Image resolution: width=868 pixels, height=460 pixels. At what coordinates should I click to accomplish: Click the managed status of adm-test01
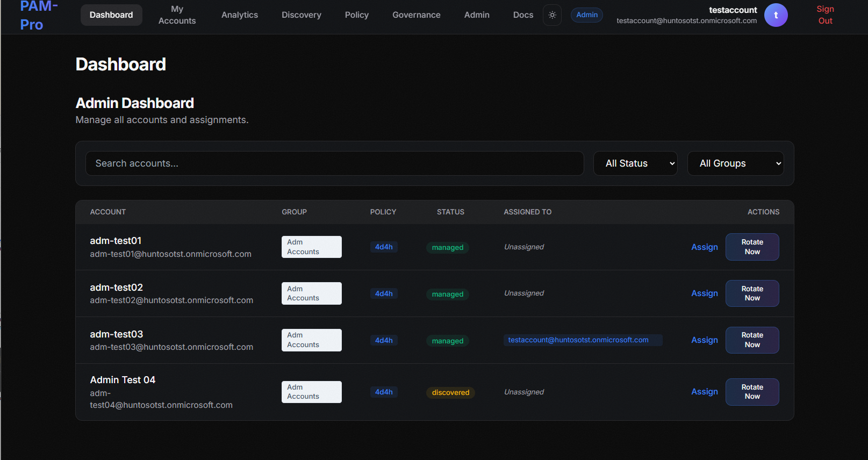tap(447, 248)
